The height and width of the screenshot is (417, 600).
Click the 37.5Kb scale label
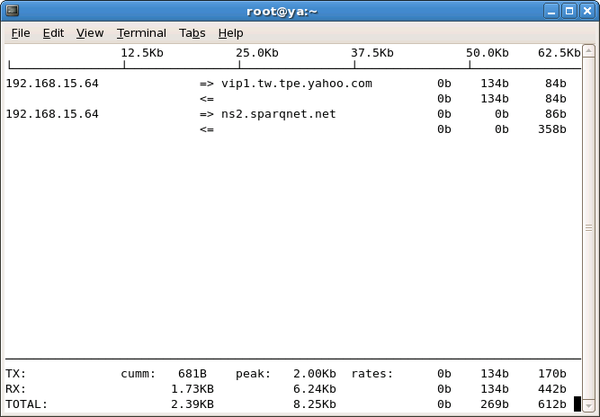372,53
